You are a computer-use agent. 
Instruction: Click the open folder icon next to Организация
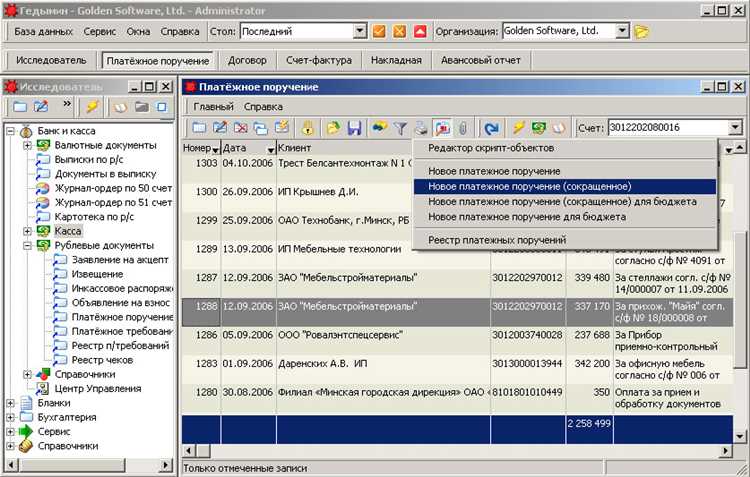click(642, 31)
